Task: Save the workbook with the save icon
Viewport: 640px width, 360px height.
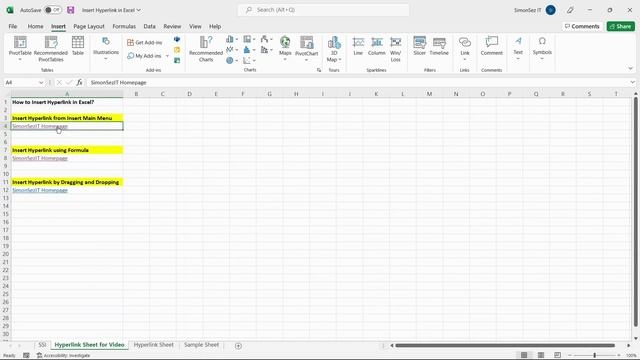Action: [71, 10]
